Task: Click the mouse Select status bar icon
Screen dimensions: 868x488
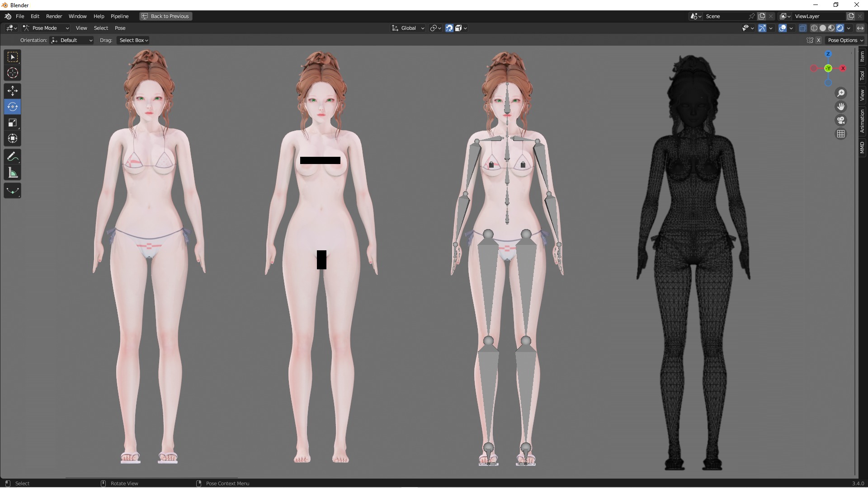Action: click(8, 483)
